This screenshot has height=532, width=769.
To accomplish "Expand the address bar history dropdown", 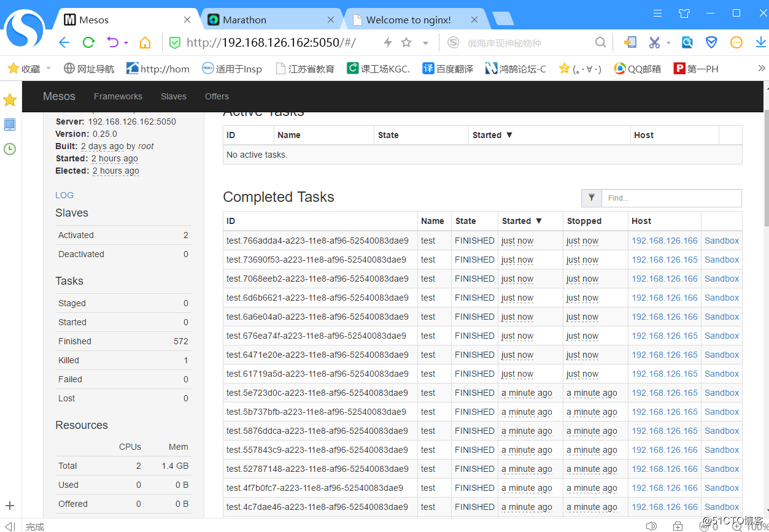I will 425,43.
